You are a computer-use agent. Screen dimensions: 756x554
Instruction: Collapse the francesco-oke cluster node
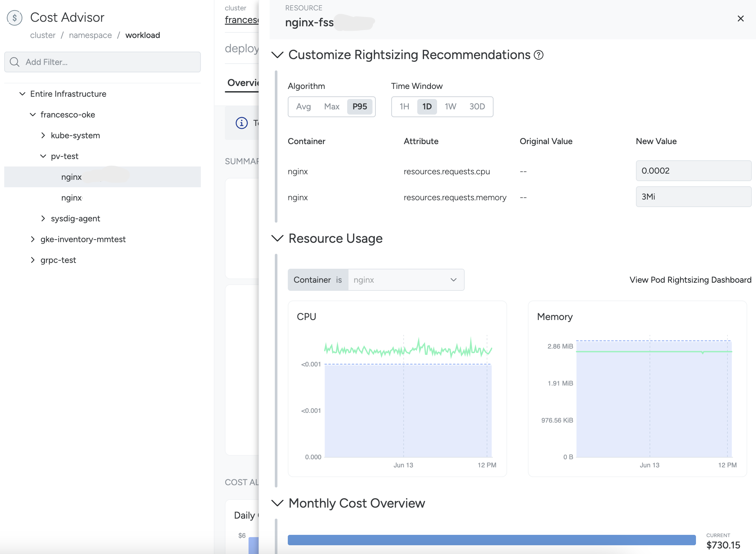[x=33, y=115]
